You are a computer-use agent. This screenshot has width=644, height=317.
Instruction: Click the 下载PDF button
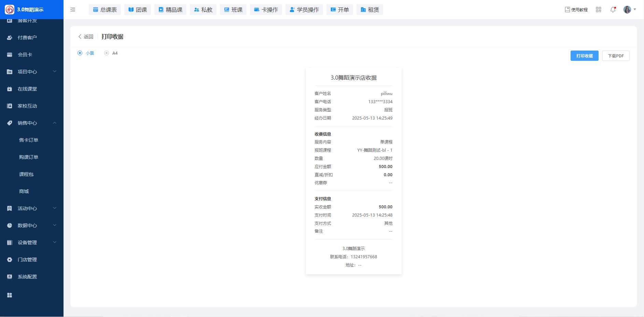616,56
